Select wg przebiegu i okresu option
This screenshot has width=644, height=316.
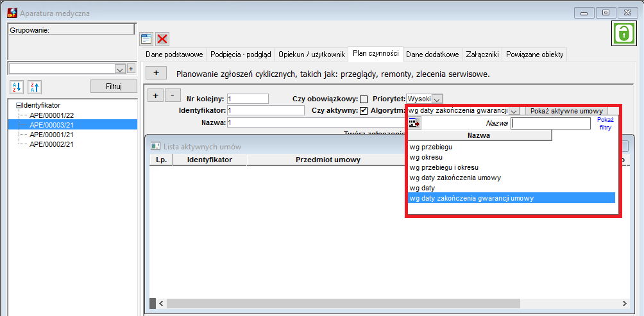coord(444,167)
